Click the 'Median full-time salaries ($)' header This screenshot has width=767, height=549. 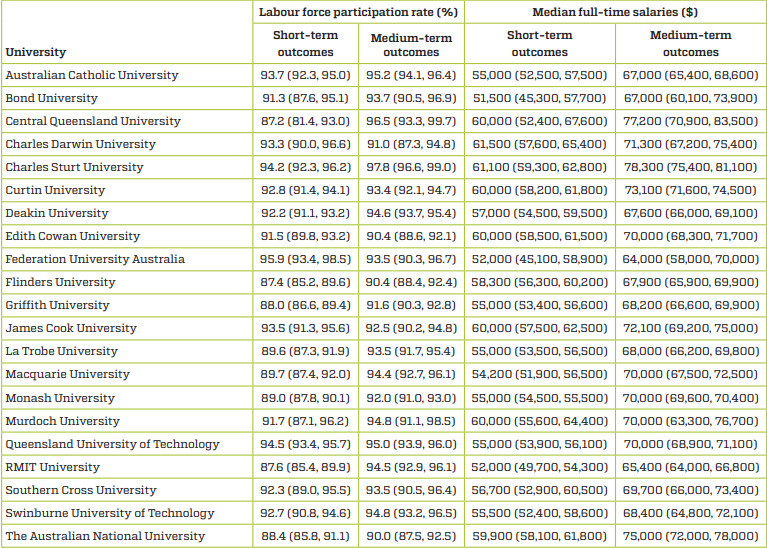615,12
